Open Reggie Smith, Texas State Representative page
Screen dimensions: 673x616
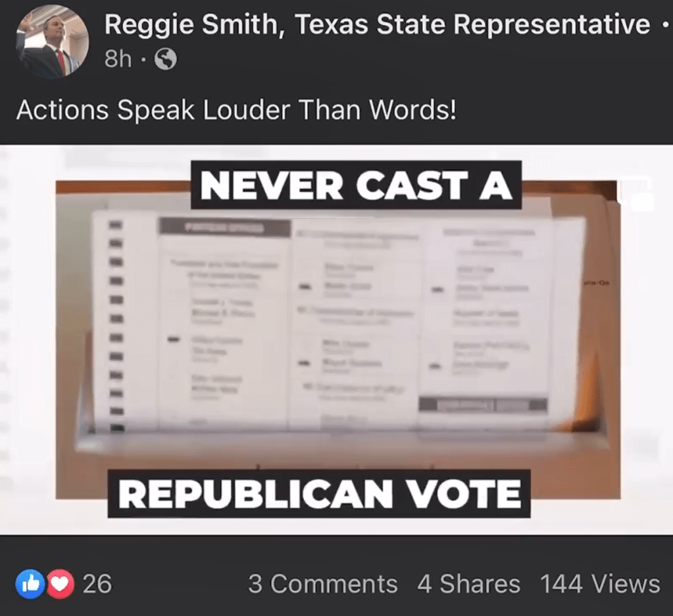click(377, 24)
